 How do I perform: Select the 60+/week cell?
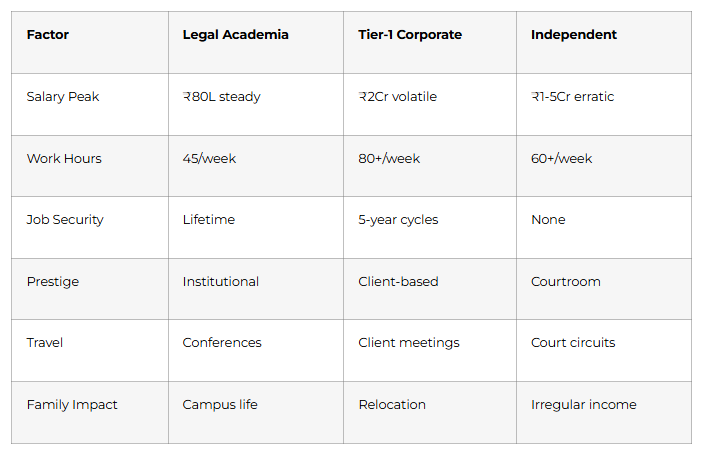click(562, 158)
